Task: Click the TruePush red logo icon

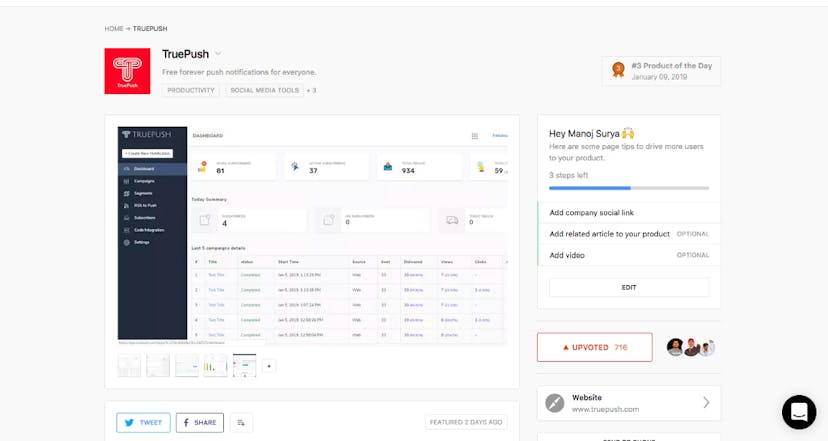Action: pyautogui.click(x=127, y=71)
